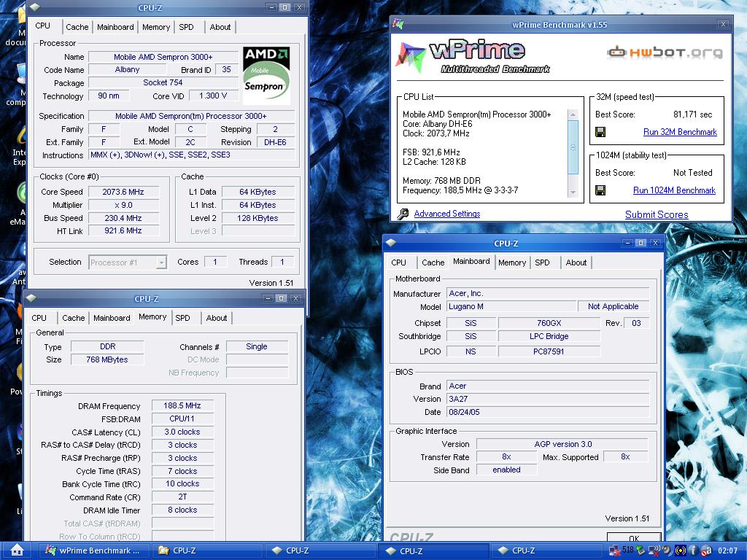The height and width of the screenshot is (560, 747).
Task: Click the Run 1024M Benchmark link
Action: (674, 190)
